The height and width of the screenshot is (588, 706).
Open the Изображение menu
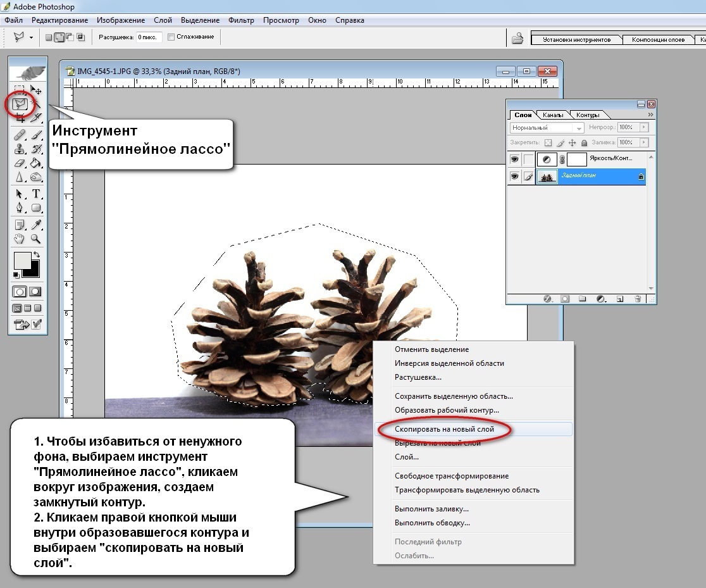[121, 20]
